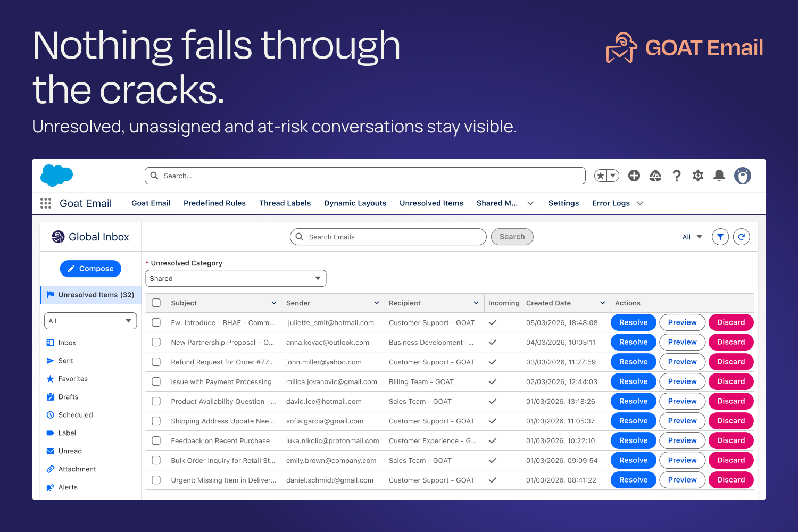
Task: Open the Attachment folder
Action: [77, 469]
